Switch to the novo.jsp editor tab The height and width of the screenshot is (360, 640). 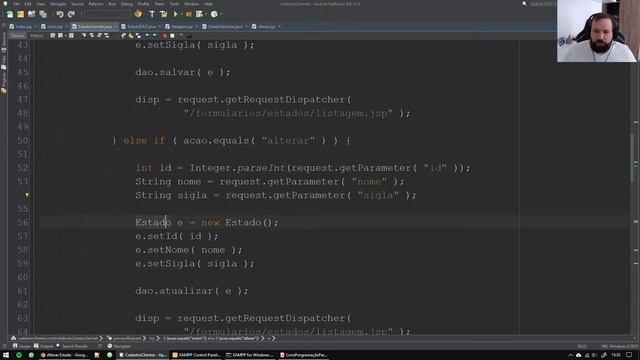(x=54, y=27)
